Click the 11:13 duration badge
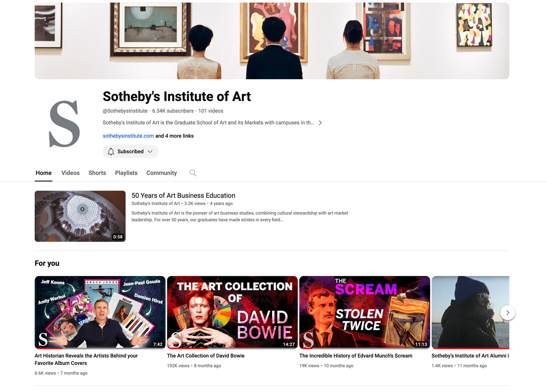Viewport: 547px width, 392px height. 421,344
